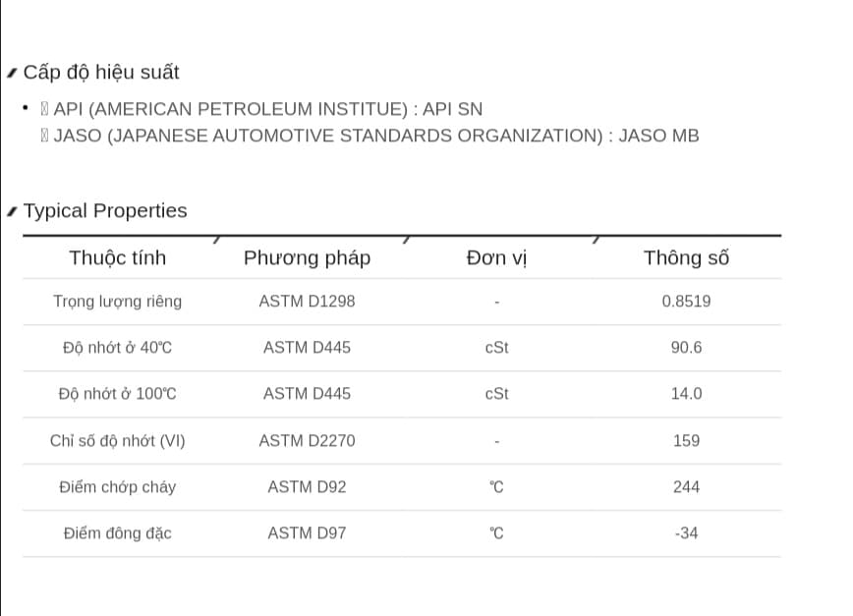Click the ASTM D1298 method cell
The height and width of the screenshot is (616, 853).
(x=307, y=302)
